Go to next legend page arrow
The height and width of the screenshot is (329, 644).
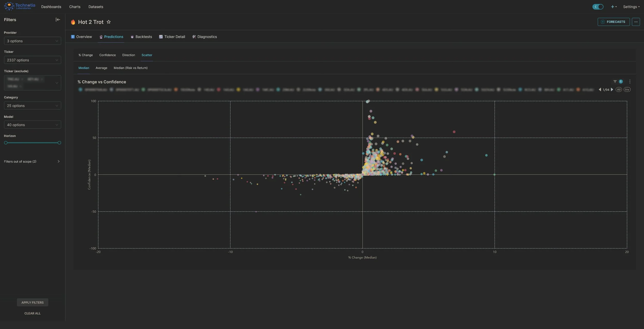612,89
